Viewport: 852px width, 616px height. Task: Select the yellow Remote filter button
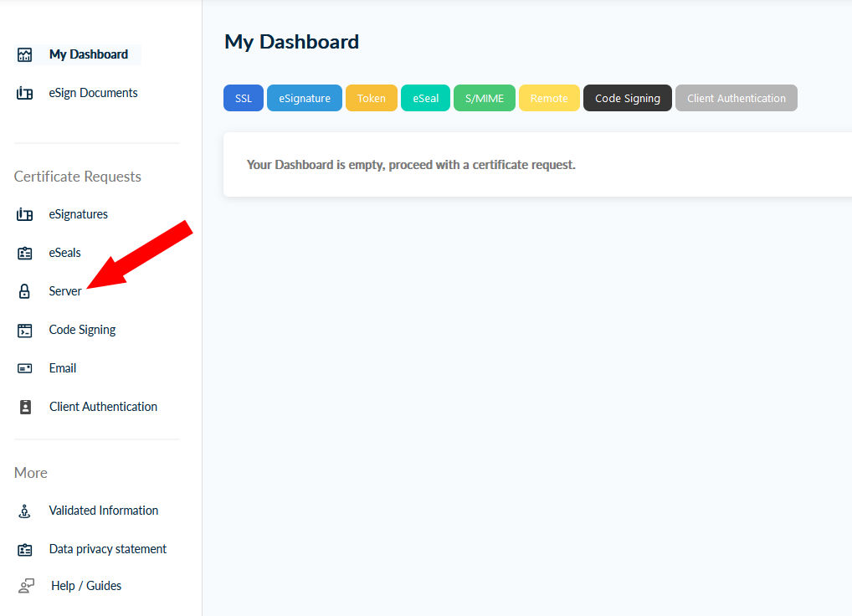[x=549, y=98]
